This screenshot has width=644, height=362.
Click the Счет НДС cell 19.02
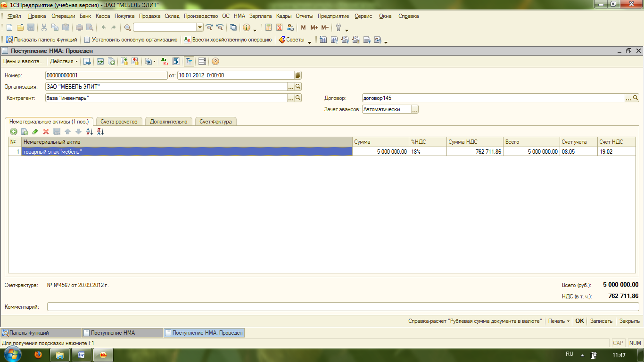tap(616, 152)
